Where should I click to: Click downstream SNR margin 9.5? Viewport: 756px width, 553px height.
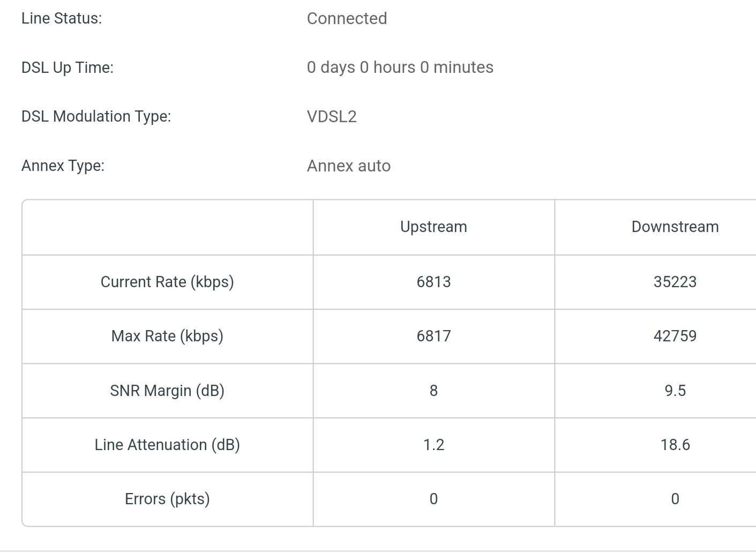[675, 391]
